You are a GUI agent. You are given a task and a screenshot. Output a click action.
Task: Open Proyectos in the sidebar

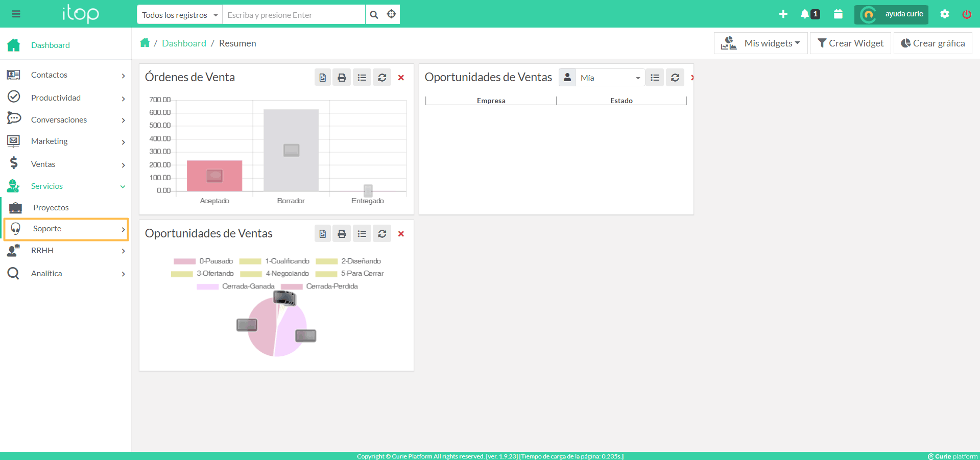click(51, 208)
